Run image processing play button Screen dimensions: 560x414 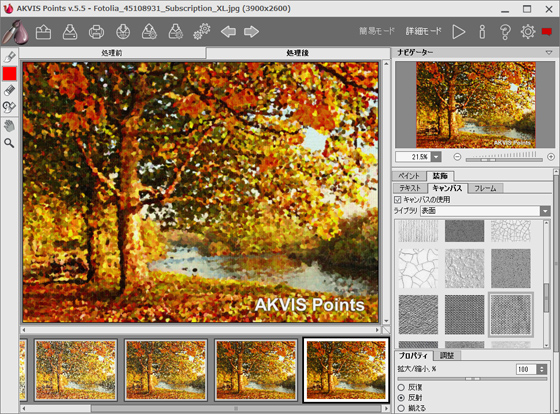(x=459, y=32)
